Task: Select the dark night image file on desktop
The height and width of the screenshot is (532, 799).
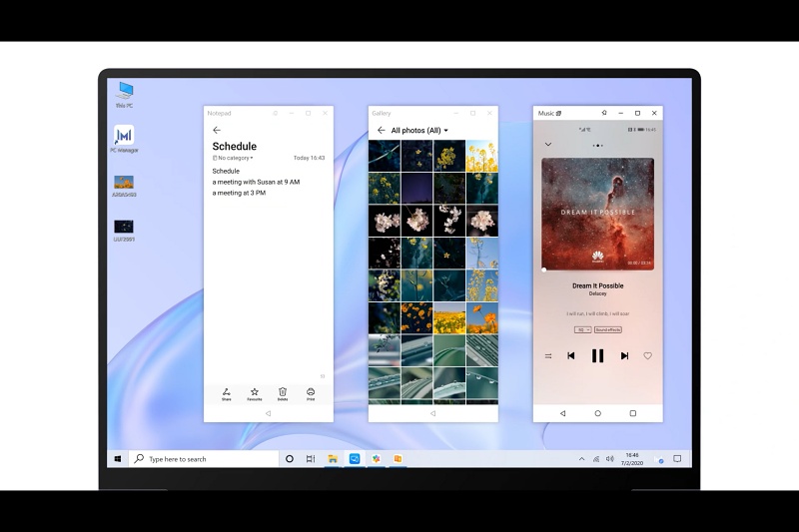Action: coord(124,231)
